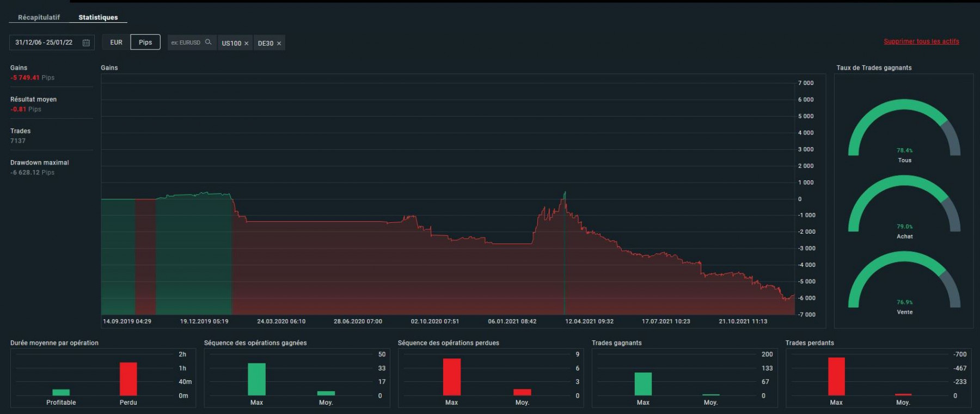Screen dimensions: 980x414
Task: Toggle results to Pips
Action: point(145,42)
